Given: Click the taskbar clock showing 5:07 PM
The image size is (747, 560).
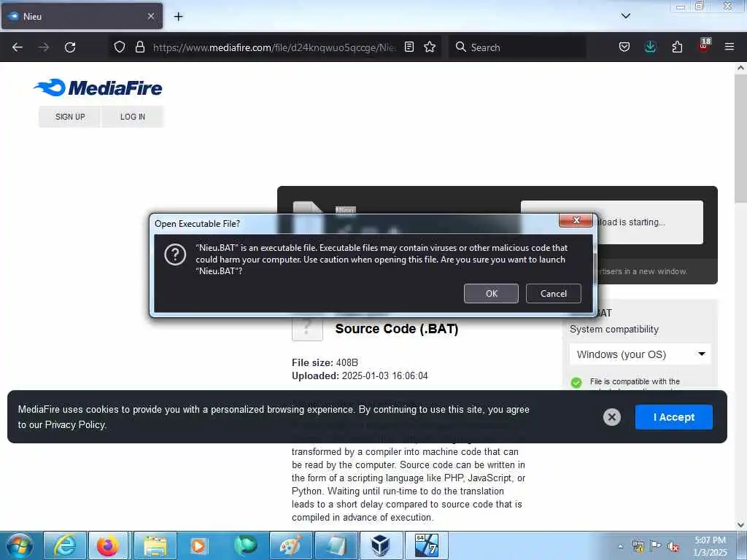Looking at the screenshot, I should [710, 546].
